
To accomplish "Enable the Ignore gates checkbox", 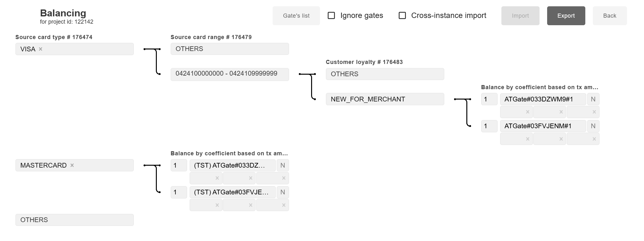I will click(331, 15).
